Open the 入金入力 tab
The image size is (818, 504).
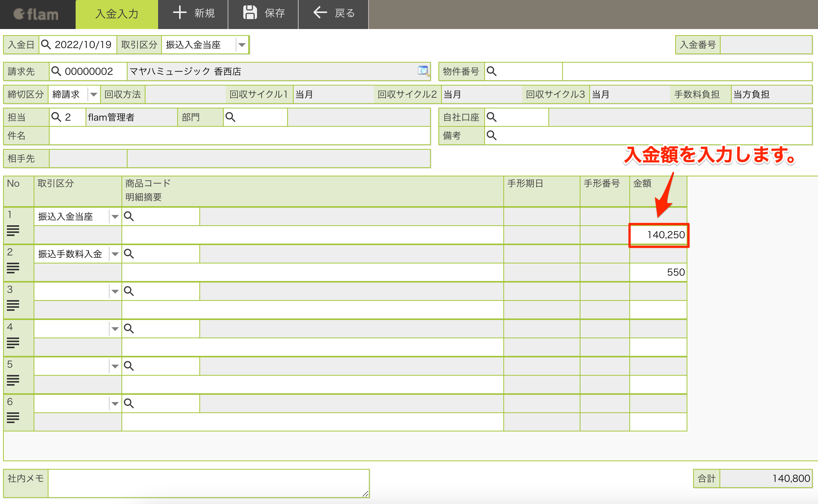(117, 14)
